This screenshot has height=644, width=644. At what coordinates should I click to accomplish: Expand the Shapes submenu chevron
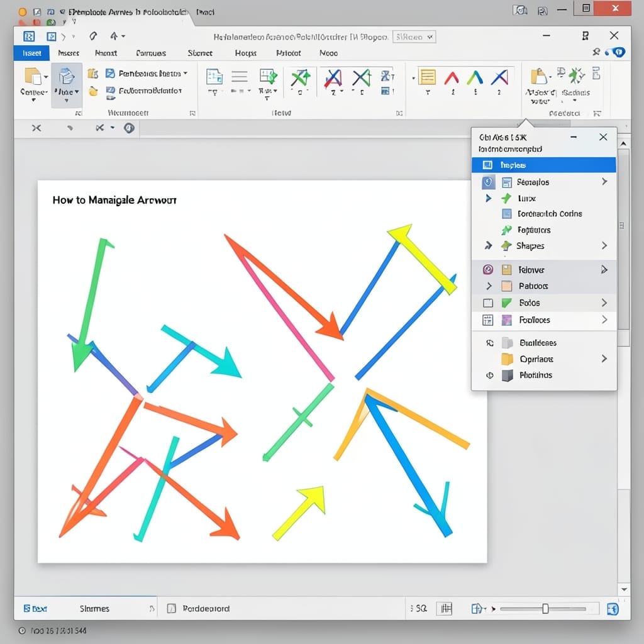click(x=604, y=246)
